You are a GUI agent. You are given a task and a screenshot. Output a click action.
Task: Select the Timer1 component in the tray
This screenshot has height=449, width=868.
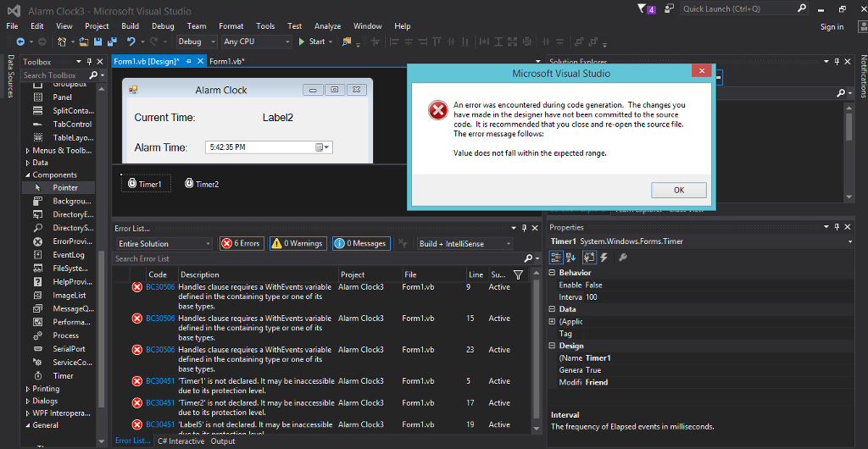[146, 184]
